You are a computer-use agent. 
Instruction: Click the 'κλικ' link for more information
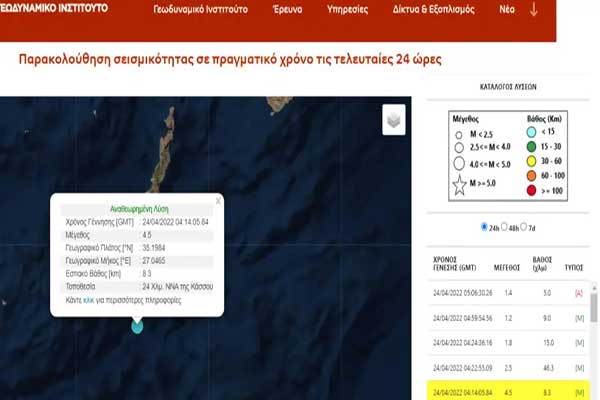(x=88, y=300)
